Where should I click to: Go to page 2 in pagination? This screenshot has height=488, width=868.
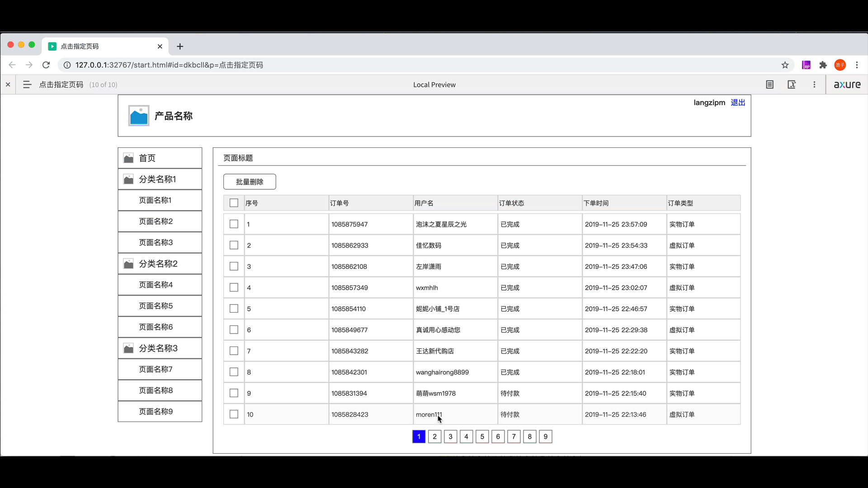click(434, 436)
